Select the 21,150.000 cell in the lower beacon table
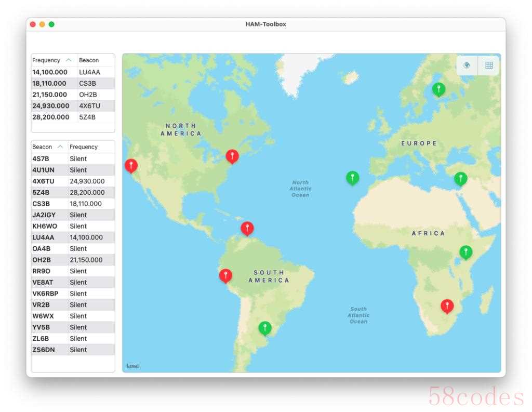 pos(86,260)
